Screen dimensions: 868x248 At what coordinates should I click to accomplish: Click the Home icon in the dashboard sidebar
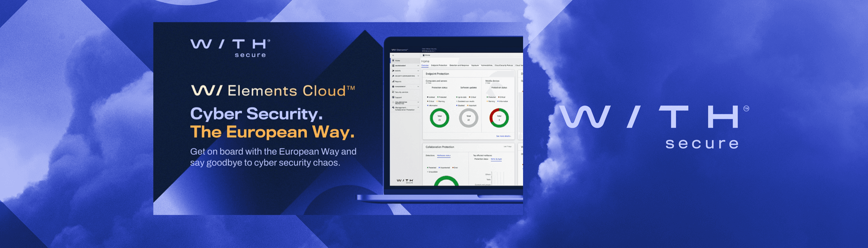[393, 61]
